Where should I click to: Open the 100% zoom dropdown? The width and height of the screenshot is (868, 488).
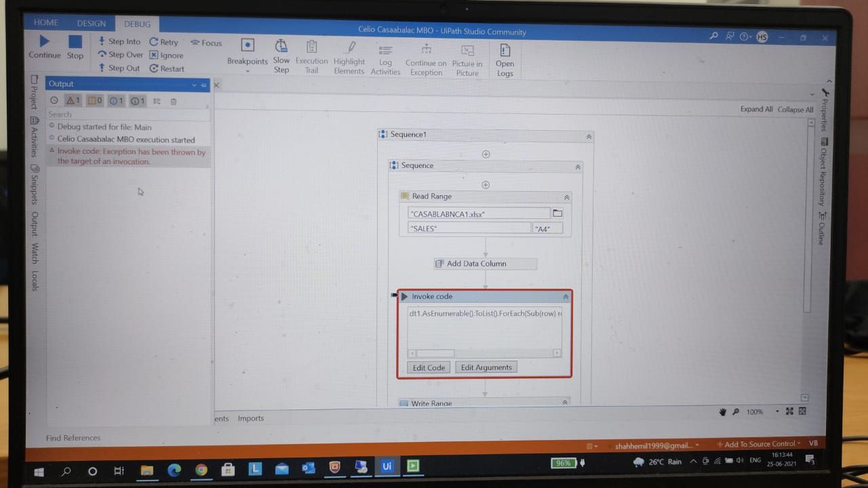(777, 411)
